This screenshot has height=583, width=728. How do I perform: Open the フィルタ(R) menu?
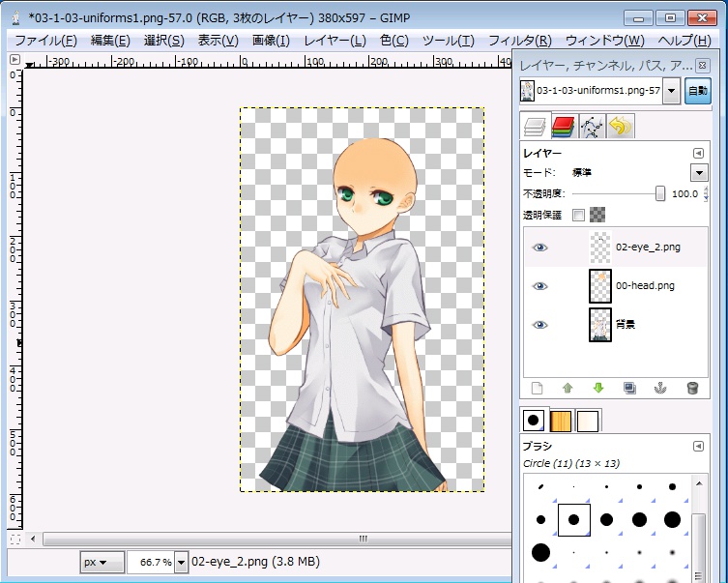click(x=519, y=41)
